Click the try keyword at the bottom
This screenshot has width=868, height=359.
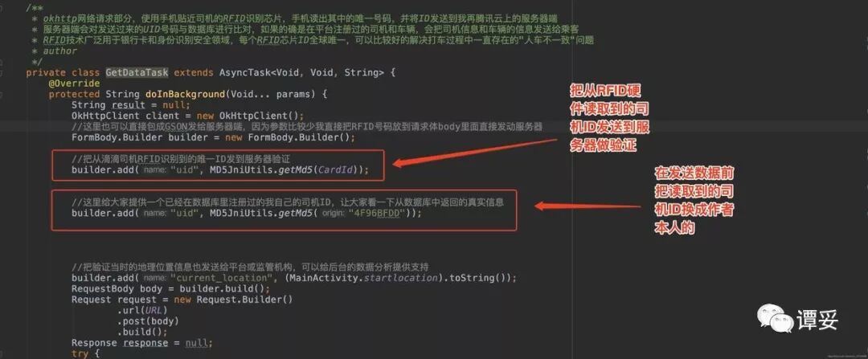click(x=80, y=353)
